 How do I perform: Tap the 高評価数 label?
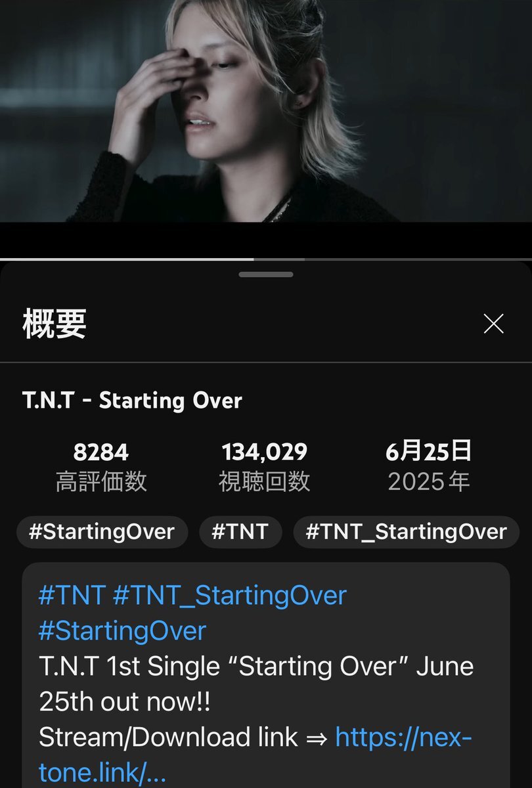(x=101, y=482)
